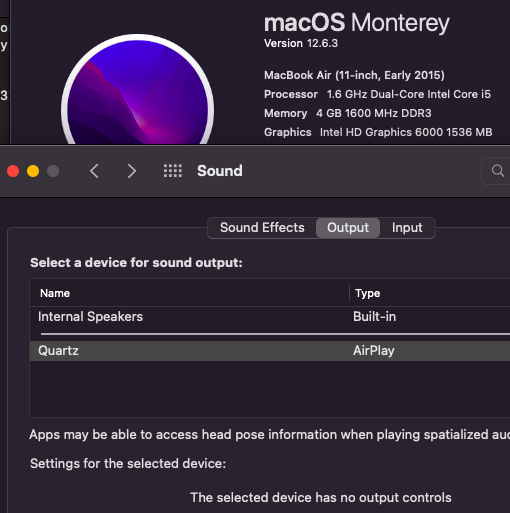Select the Output tab

348,228
